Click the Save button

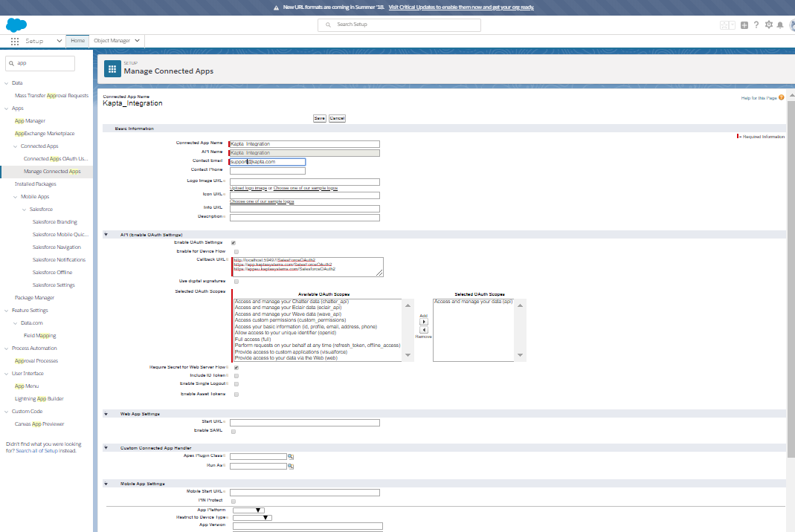pos(320,119)
